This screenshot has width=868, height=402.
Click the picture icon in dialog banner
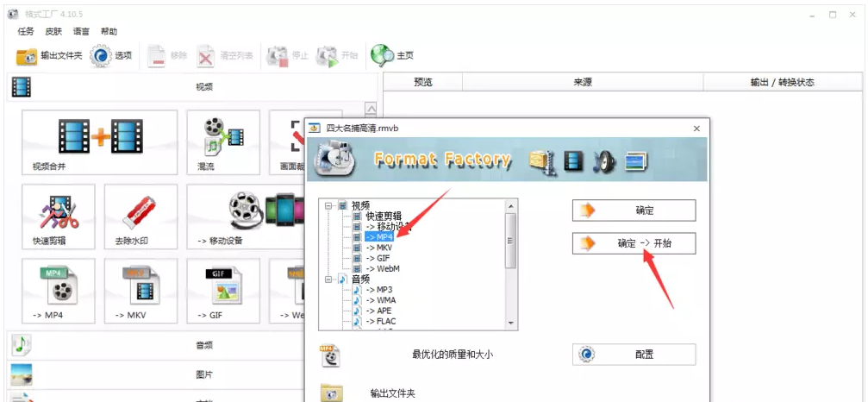[636, 161]
